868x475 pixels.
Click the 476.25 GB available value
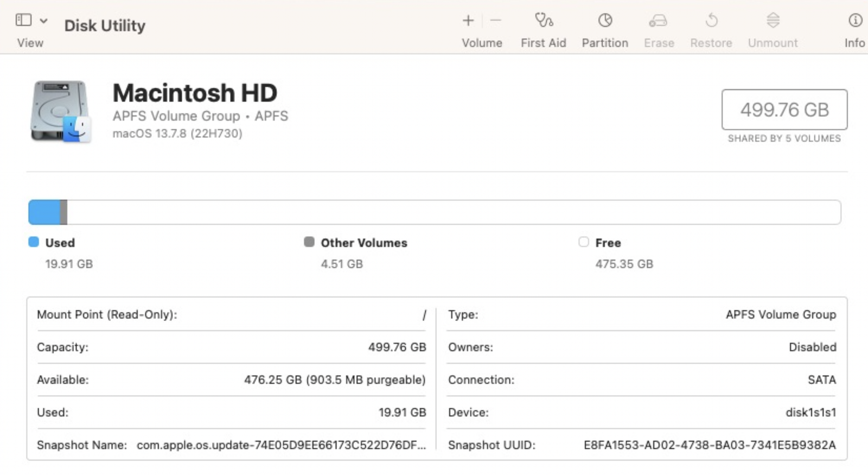tap(335, 380)
